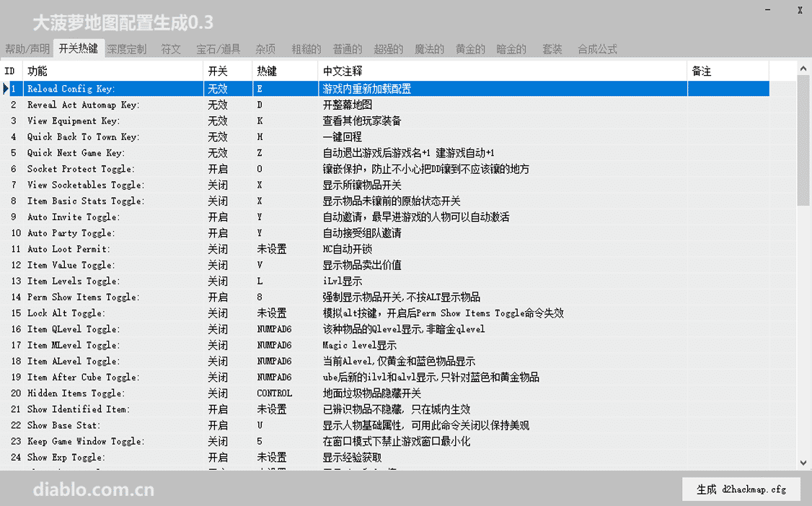The width and height of the screenshot is (812, 506).
Task: Toggle 开关 cell for Hidden Items Toggle
Action: pos(228,393)
